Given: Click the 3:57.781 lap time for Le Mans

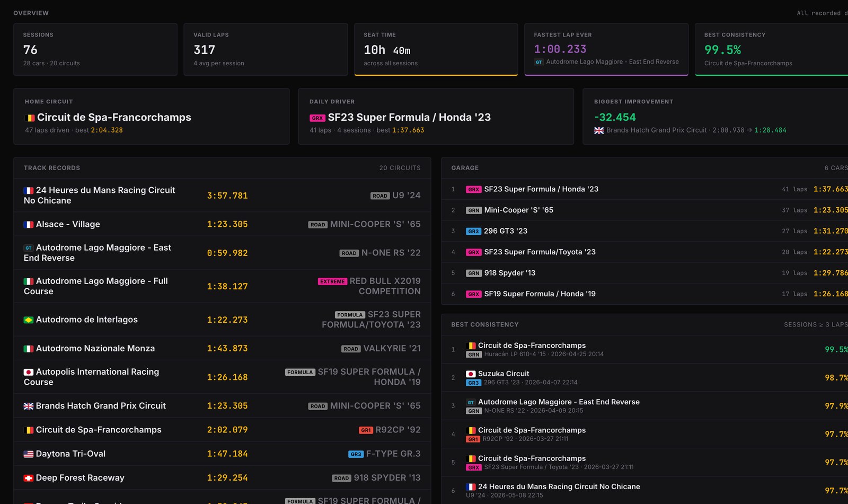Looking at the screenshot, I should pos(227,196).
